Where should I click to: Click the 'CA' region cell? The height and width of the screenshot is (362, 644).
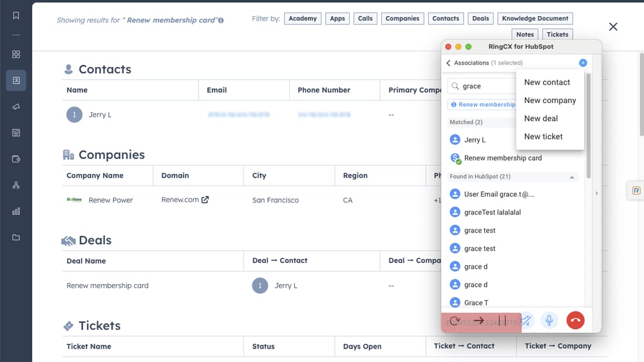pyautogui.click(x=348, y=200)
